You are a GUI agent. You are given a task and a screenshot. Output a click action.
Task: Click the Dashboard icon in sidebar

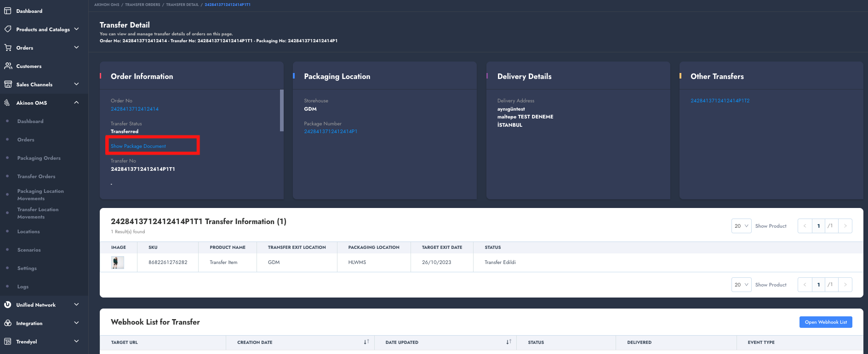click(x=8, y=11)
